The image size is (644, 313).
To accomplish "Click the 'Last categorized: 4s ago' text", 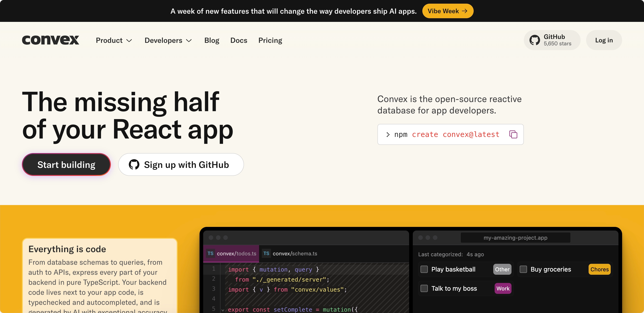I will point(451,254).
